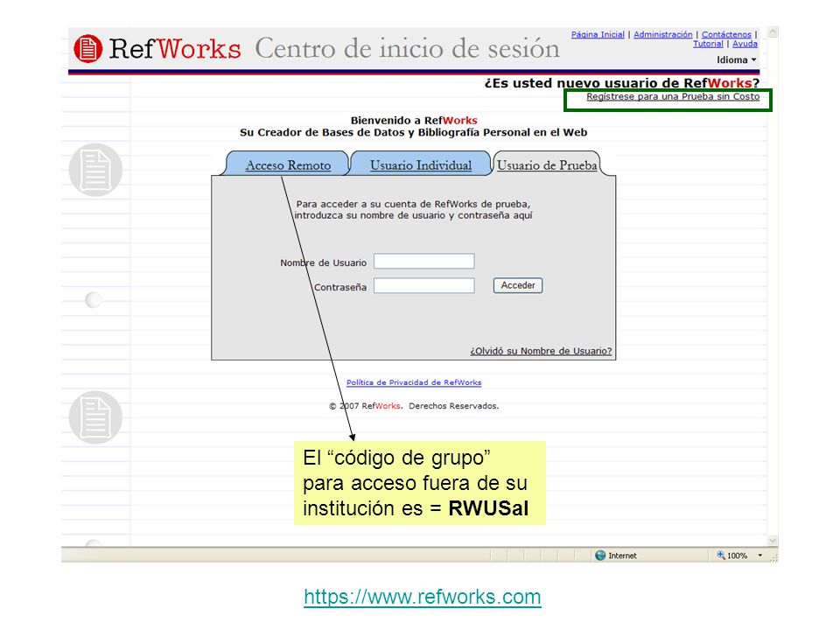
Task: Click the scrollbar up arrow
Action: (773, 32)
